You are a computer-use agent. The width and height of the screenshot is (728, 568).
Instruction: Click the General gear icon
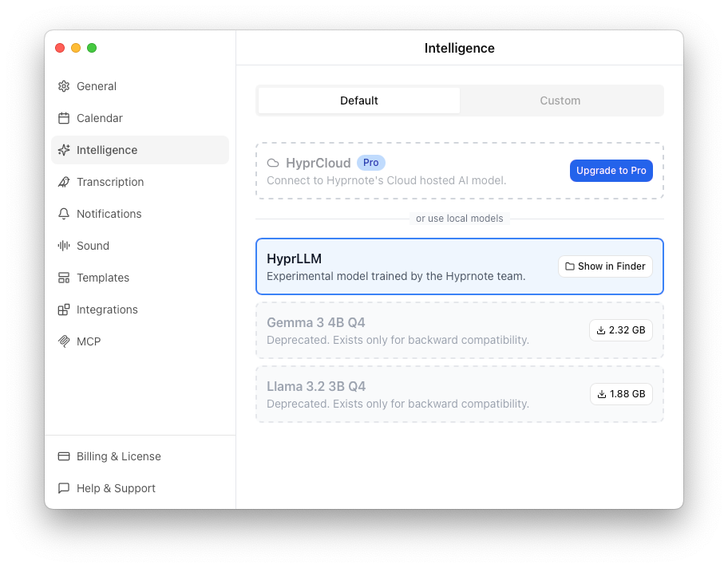(64, 86)
